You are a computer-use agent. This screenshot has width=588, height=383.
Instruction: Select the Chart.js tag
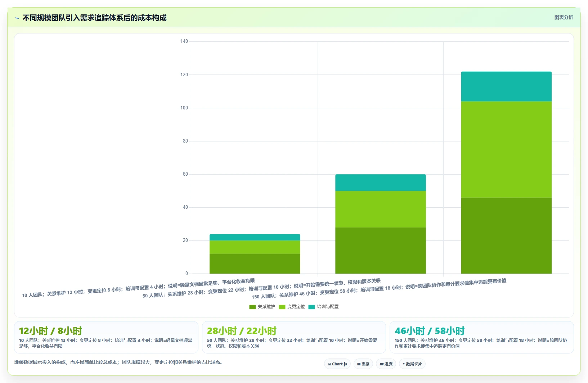[x=337, y=364]
